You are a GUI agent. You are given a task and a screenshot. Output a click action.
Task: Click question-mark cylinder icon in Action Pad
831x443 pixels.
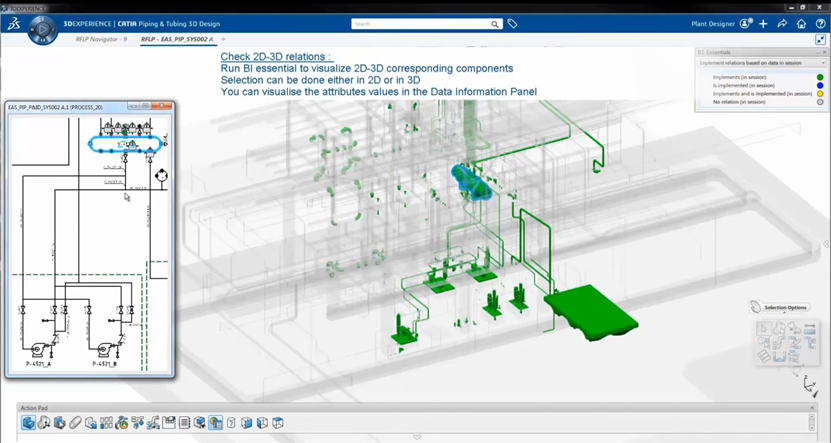(231, 422)
